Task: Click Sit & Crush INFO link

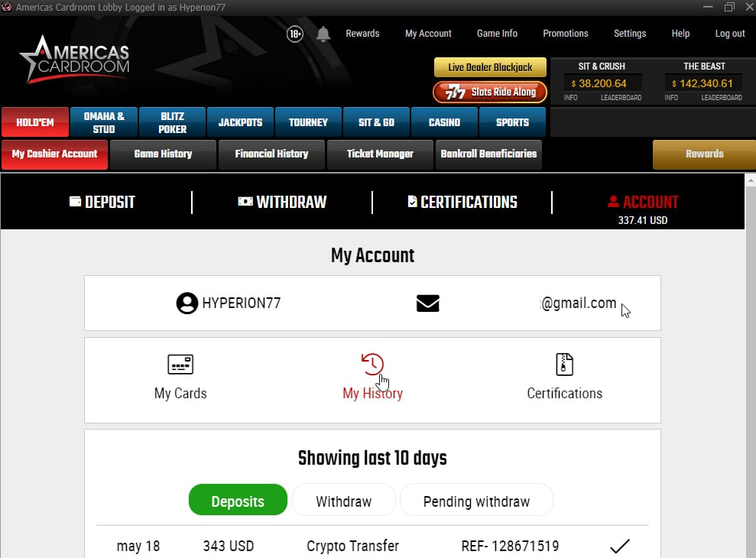Action: coord(570,97)
